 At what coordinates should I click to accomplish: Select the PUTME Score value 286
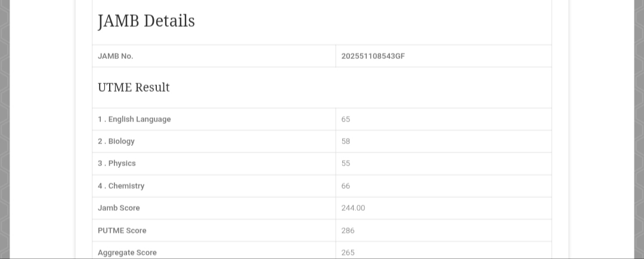pos(348,230)
